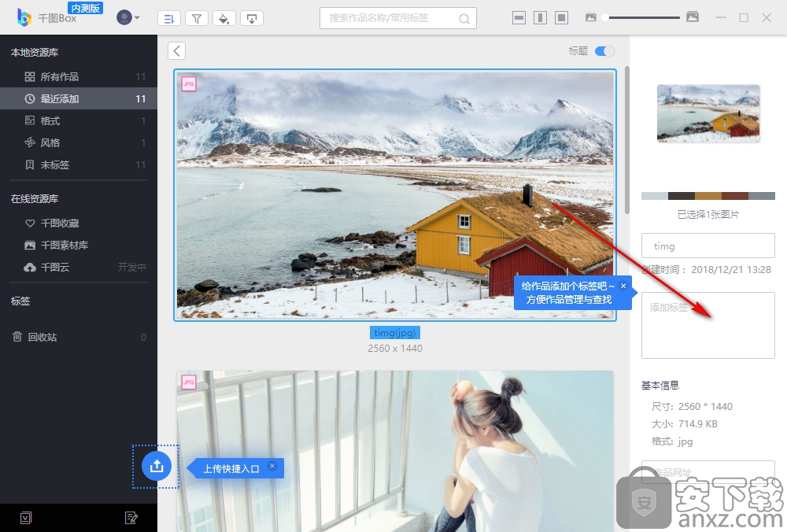Go back with the left arrow button
Viewport: 787px width, 532px height.
click(177, 51)
